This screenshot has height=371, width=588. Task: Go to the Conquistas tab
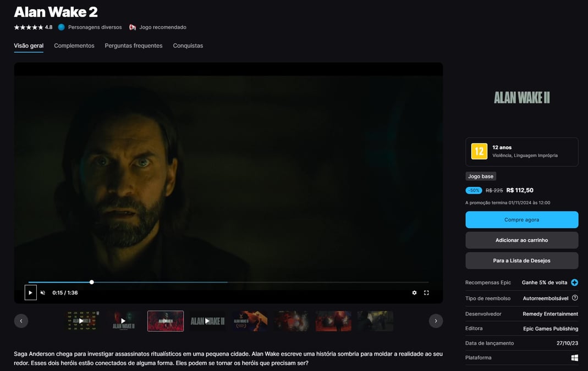click(188, 46)
